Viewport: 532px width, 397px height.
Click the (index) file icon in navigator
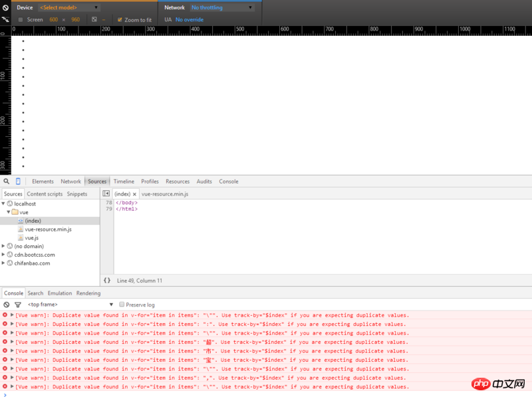point(21,221)
